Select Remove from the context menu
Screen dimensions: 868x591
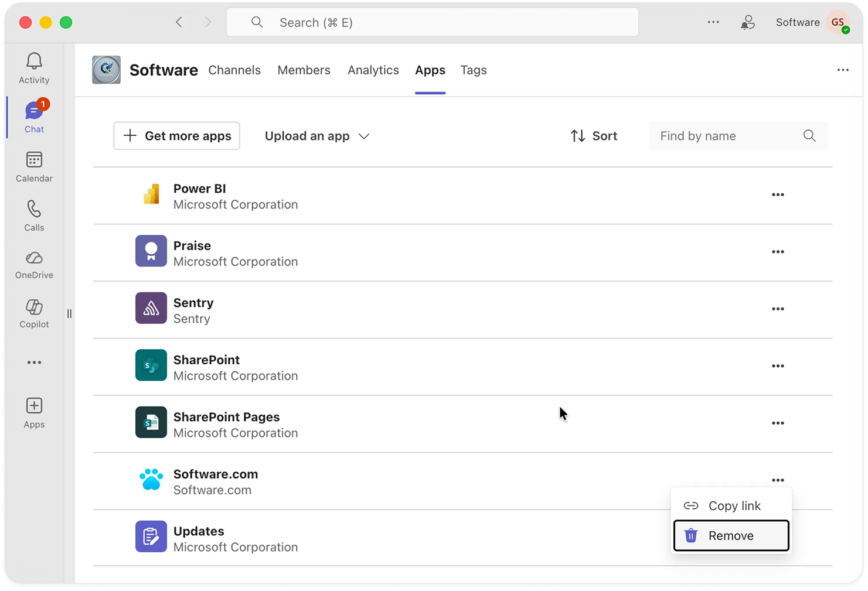(x=731, y=535)
